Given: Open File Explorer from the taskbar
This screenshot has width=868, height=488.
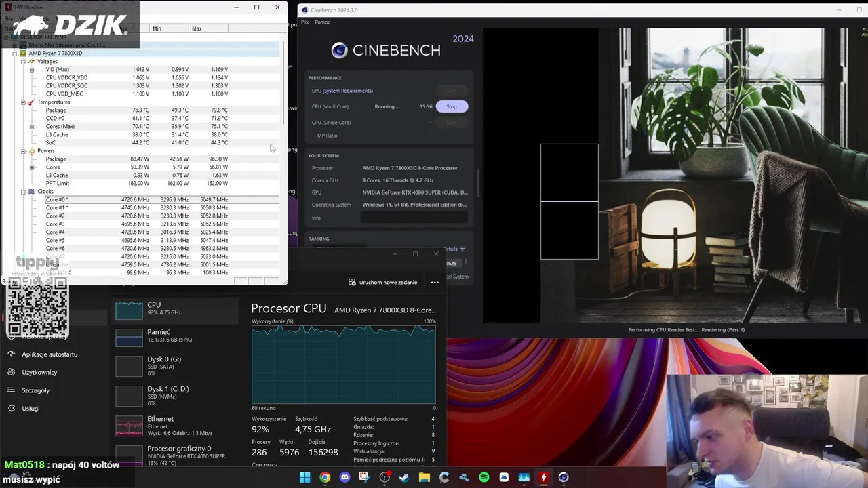Looking at the screenshot, I should pyautogui.click(x=425, y=477).
